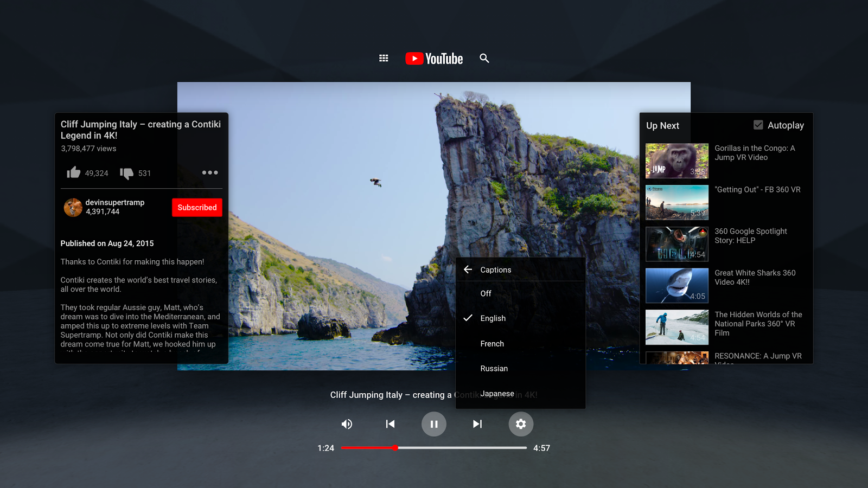Open more options with the three-dot icon
The width and height of the screenshot is (868, 488).
(x=209, y=172)
